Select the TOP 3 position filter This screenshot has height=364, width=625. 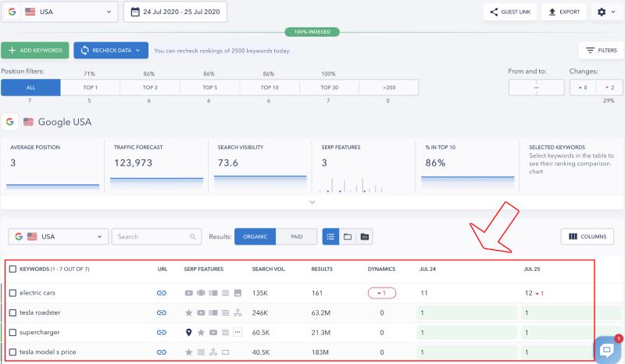(x=150, y=87)
